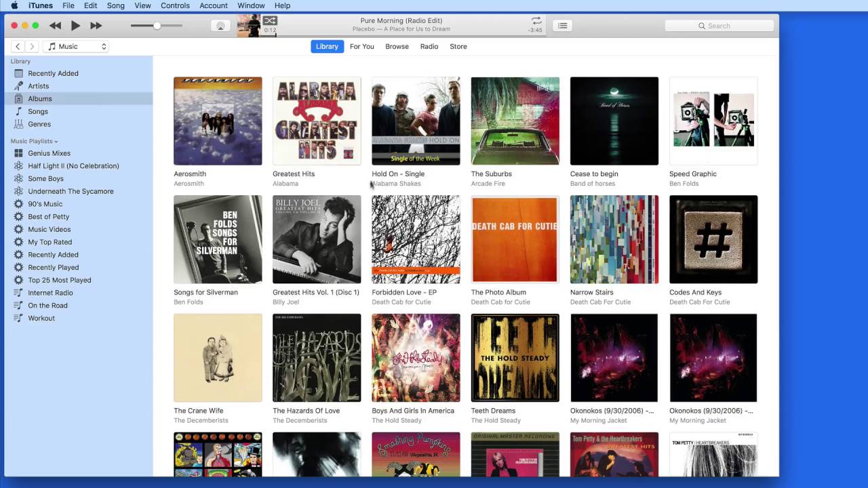Click the Artists microphone icon
This screenshot has width=868, height=488.
click(x=18, y=86)
